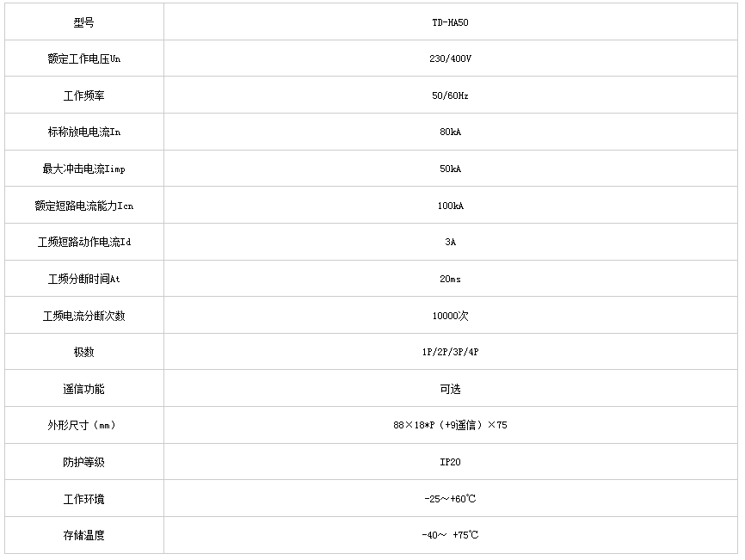The height and width of the screenshot is (560, 745).
Task: Click the 50/60Hz frequency value
Action: (450, 95)
